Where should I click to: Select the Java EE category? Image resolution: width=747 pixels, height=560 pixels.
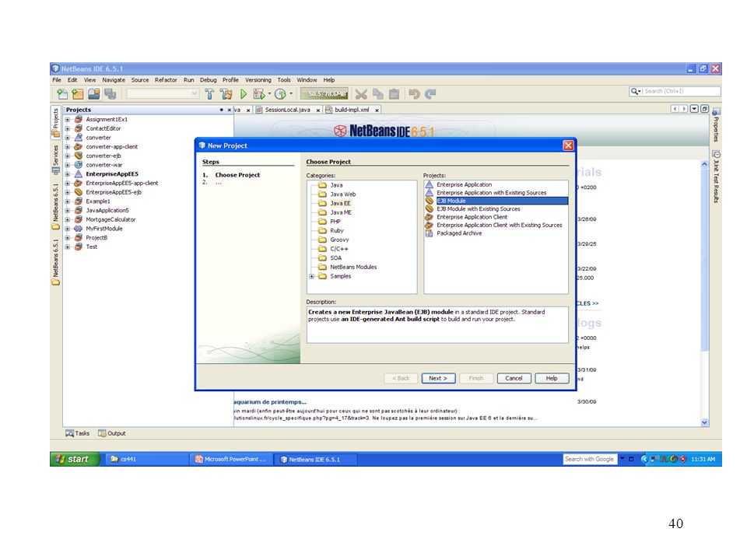(340, 203)
